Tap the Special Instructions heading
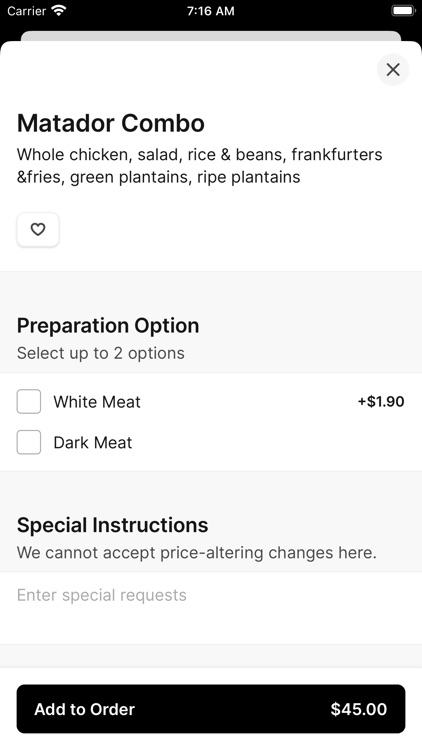The width and height of the screenshot is (422, 750). click(x=112, y=525)
